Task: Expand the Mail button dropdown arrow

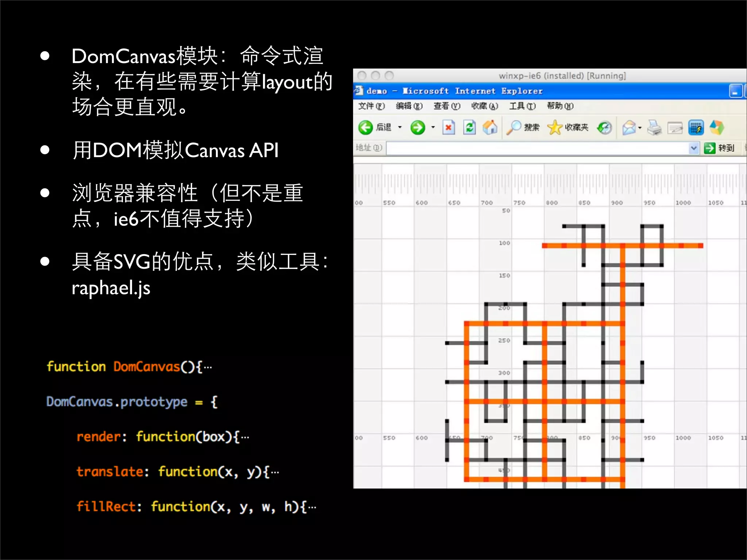Action: [x=640, y=128]
